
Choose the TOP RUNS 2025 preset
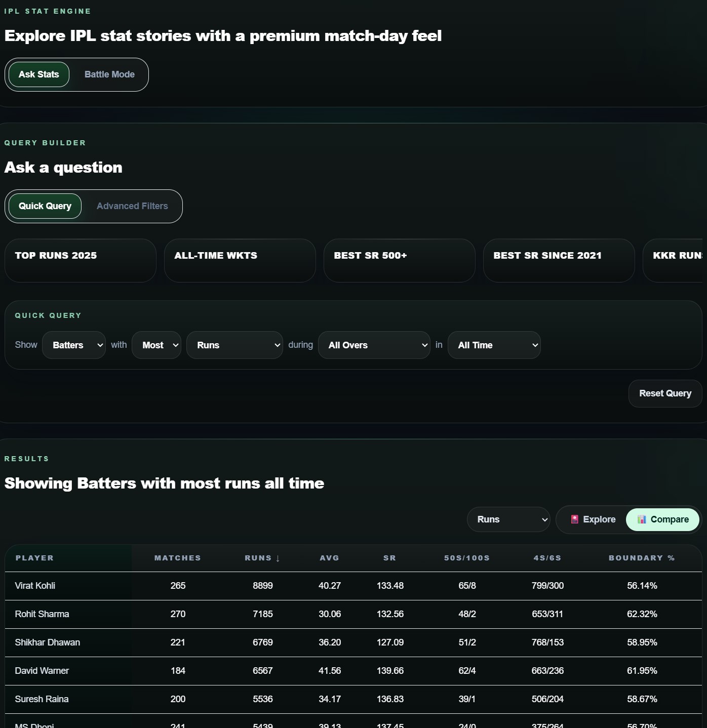81,260
